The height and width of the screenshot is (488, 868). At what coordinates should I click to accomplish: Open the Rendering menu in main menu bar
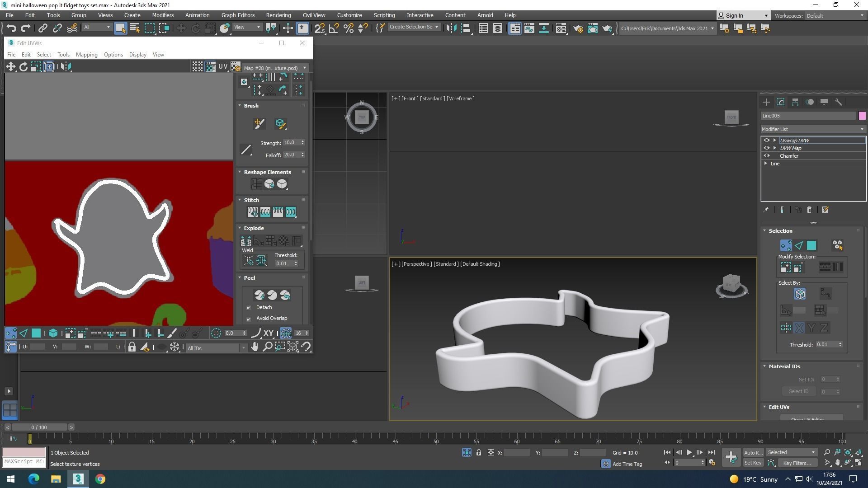pyautogui.click(x=278, y=15)
